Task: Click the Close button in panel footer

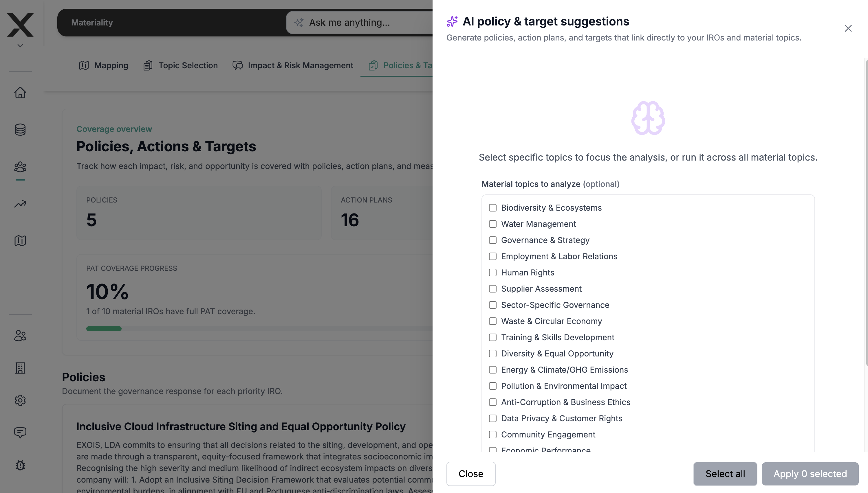Action: (470, 474)
